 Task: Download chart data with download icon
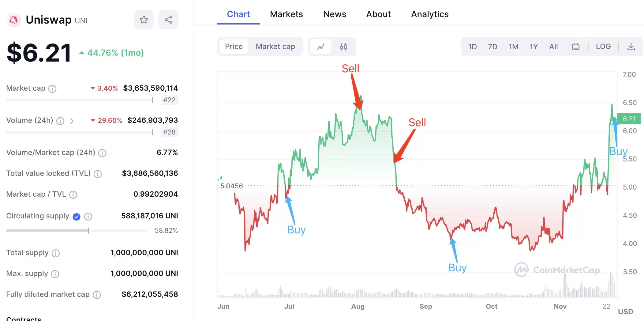(631, 47)
